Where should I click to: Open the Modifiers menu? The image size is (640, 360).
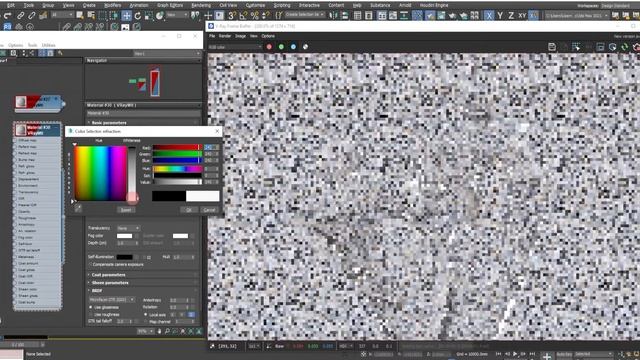(112, 5)
